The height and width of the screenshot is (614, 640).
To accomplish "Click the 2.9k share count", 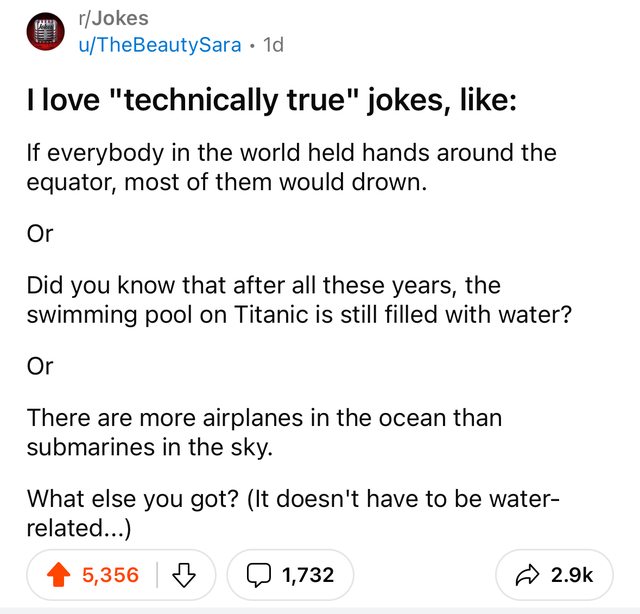I will pos(572,575).
